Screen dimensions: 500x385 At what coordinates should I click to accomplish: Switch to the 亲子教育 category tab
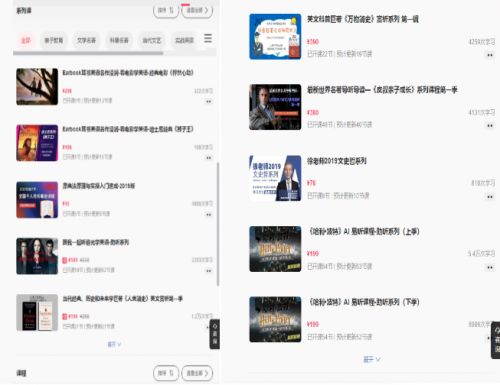(x=54, y=41)
